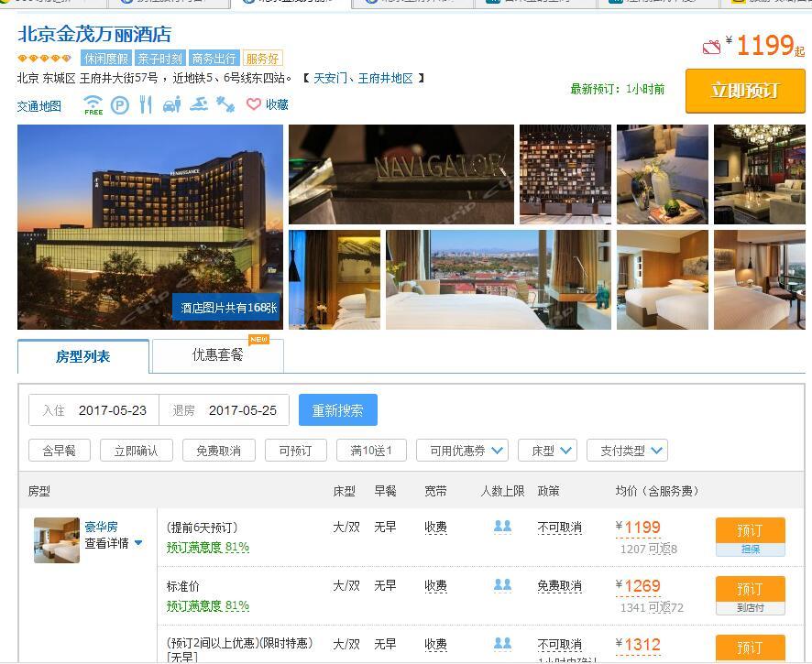This screenshot has width=812, height=664.
Task: Open the city-view bedroom photo
Action: point(499,280)
